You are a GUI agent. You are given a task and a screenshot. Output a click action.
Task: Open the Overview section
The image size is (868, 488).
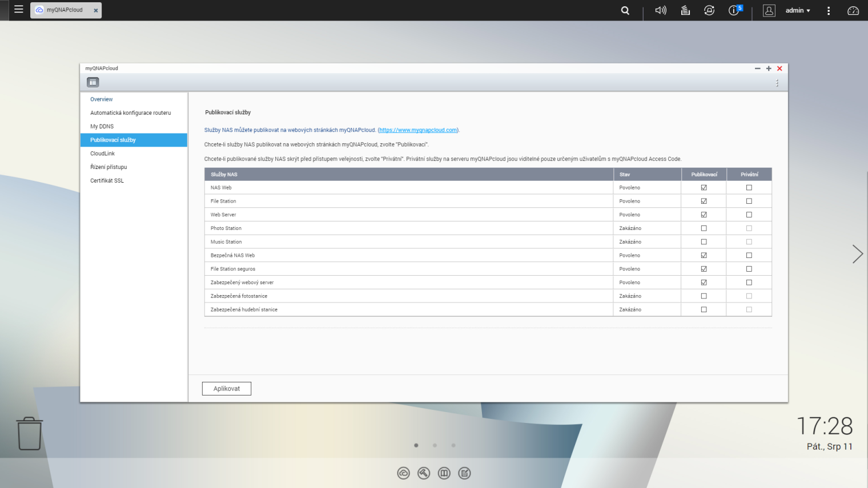click(x=134, y=99)
